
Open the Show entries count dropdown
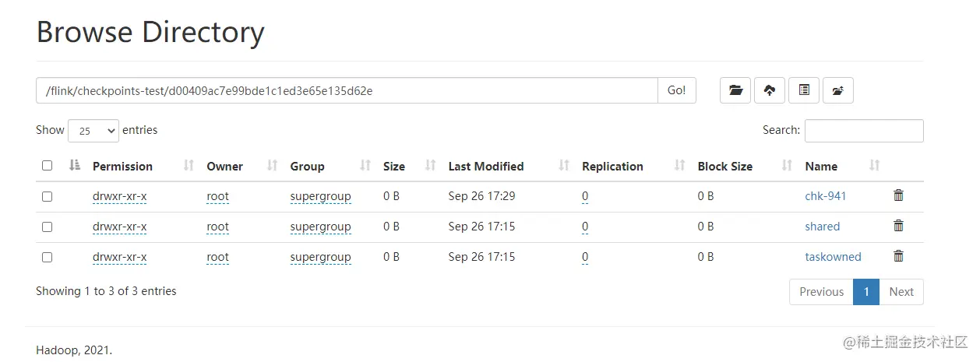pyautogui.click(x=93, y=131)
